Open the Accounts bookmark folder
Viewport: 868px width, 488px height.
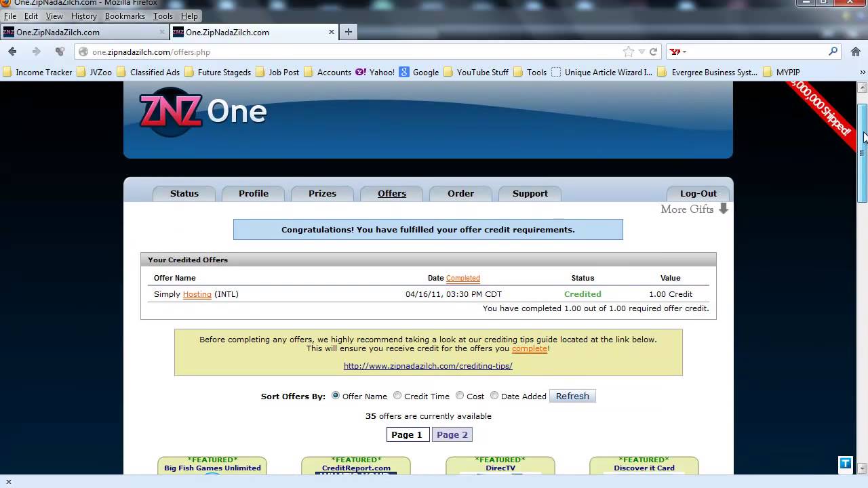click(328, 72)
